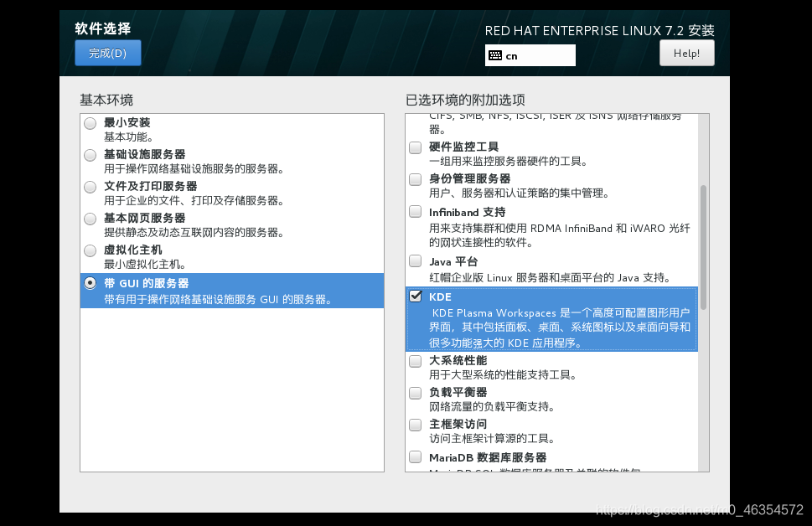Click the add-ons list vertical scrollbar thumb
The image size is (812, 526).
click(703, 247)
